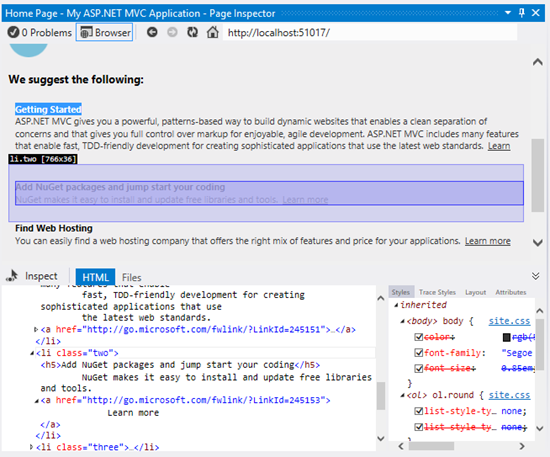The image size is (550, 457).
Task: Click the styles pane horizontal scrollbar thumb
Action: pos(431,446)
